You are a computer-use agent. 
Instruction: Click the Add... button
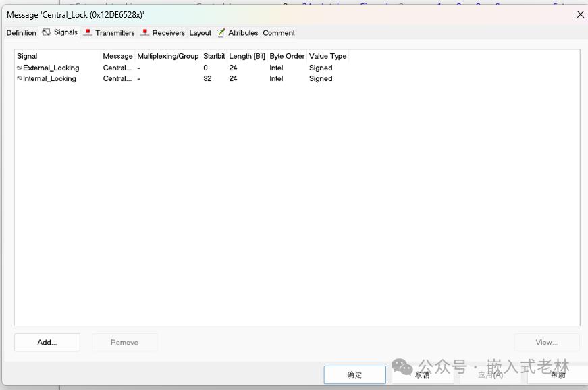pyautogui.click(x=47, y=342)
